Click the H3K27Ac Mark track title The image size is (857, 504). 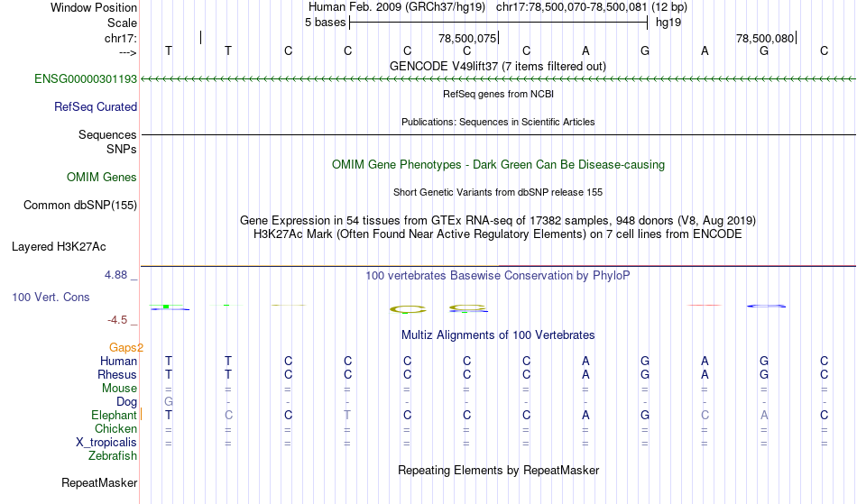click(x=498, y=234)
